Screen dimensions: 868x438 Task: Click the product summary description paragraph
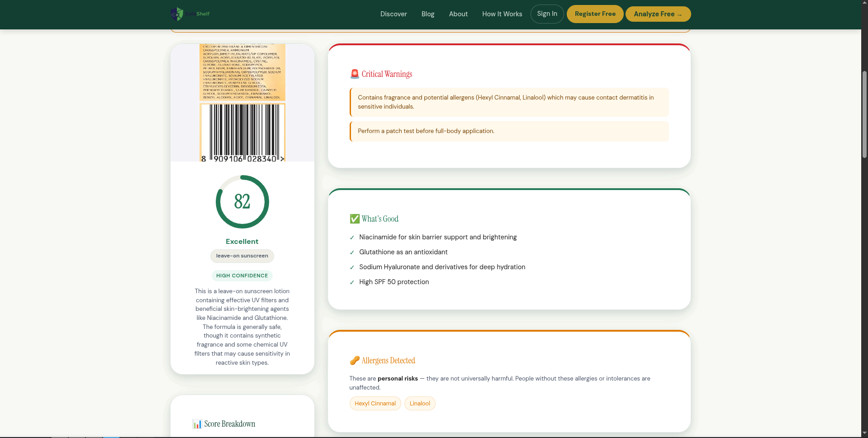[242, 327]
